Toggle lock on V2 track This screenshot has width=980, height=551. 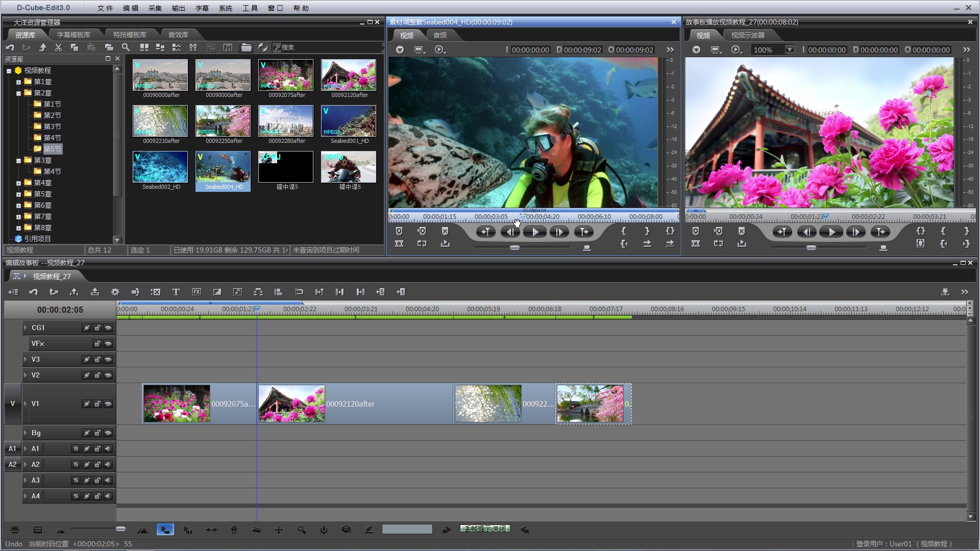coord(97,375)
